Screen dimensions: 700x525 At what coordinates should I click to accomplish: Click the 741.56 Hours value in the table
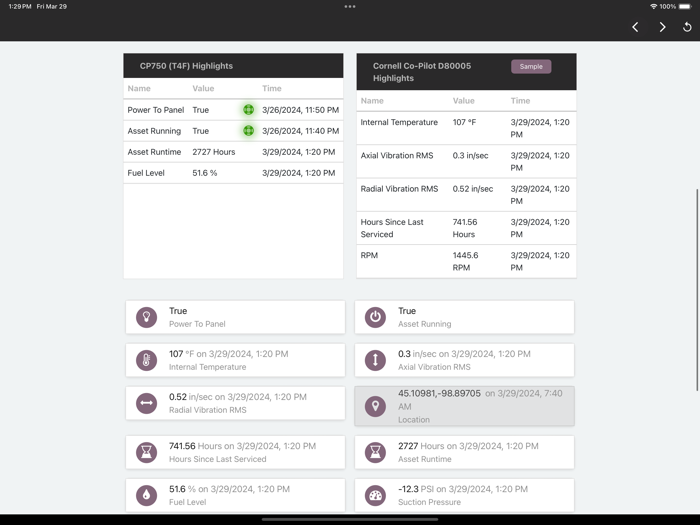coord(465,228)
